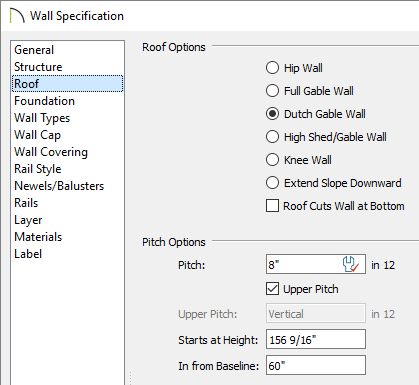
Task: Select the Knee Wall radio button
Action: pyautogui.click(x=272, y=160)
